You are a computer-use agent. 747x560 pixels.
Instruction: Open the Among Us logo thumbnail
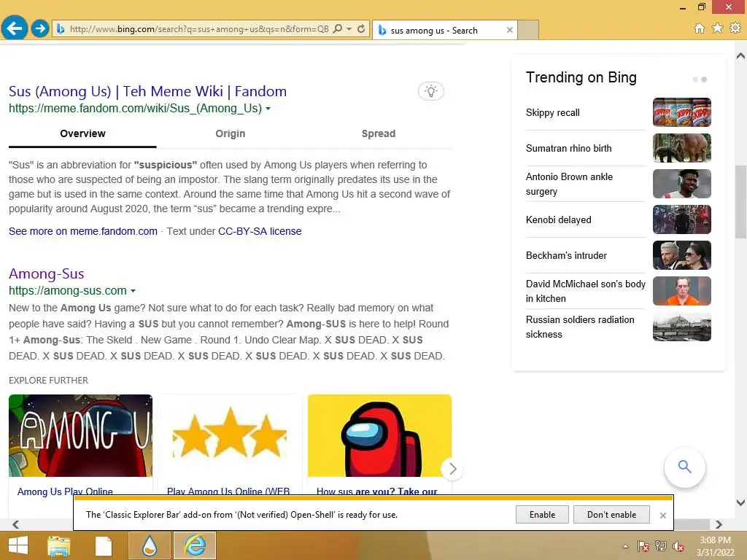(80, 435)
